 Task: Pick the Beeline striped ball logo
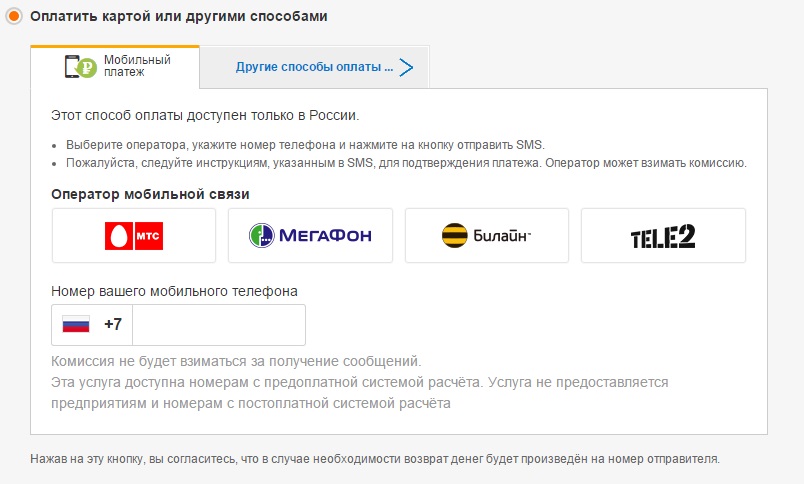[455, 236]
